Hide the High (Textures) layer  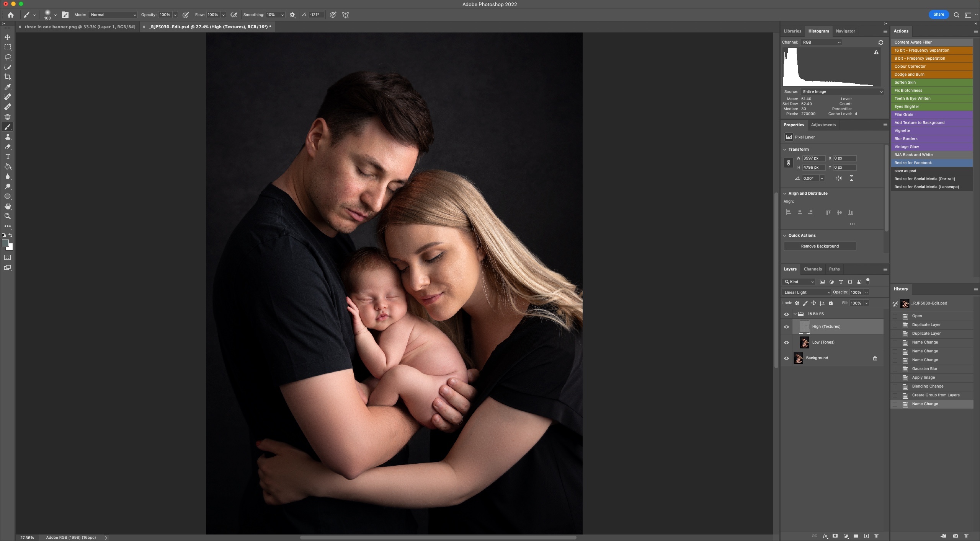[786, 327]
